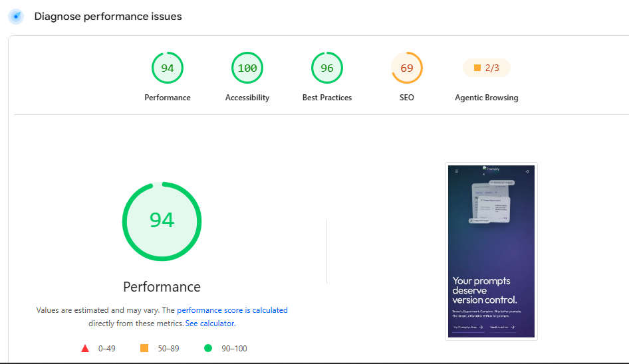Click the orange square 50–89 legend icon
This screenshot has height=364, width=629.
pyautogui.click(x=144, y=348)
